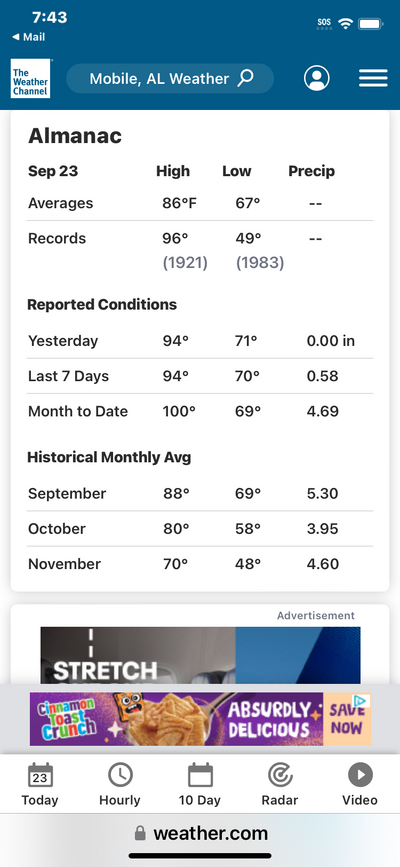Return to Mail app
This screenshot has width=400, height=867.
(29, 37)
